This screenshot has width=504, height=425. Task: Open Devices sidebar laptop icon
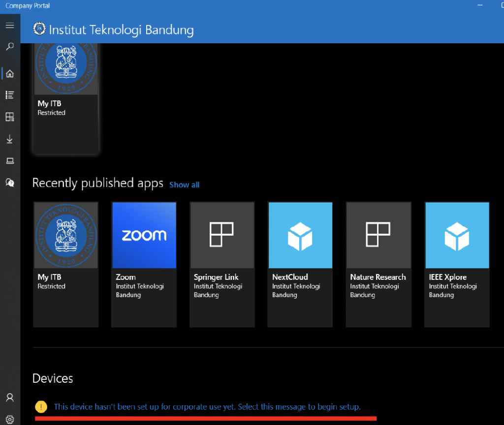[x=10, y=161]
